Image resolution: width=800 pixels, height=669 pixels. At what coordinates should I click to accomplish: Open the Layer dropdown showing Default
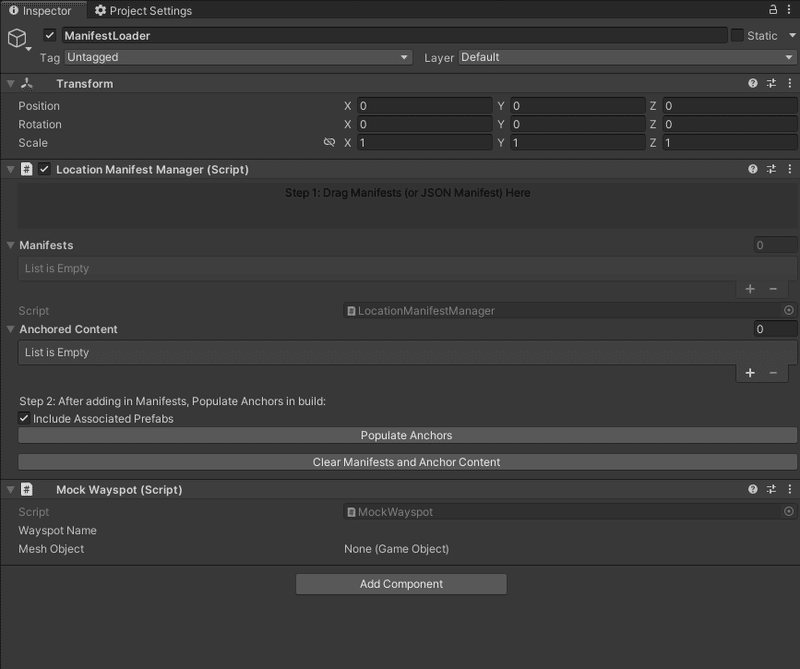tap(627, 57)
